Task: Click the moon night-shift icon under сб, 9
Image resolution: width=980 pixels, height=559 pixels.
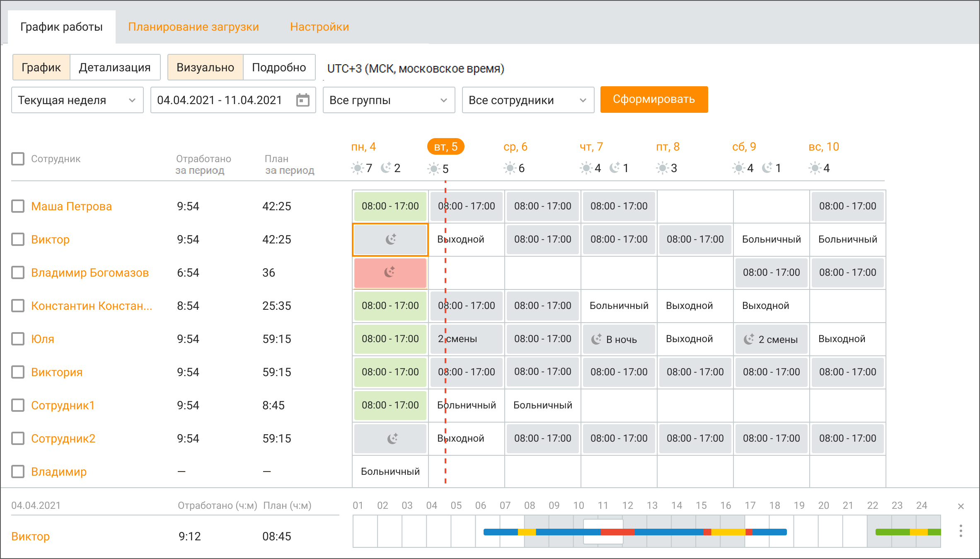Action: 767,168
